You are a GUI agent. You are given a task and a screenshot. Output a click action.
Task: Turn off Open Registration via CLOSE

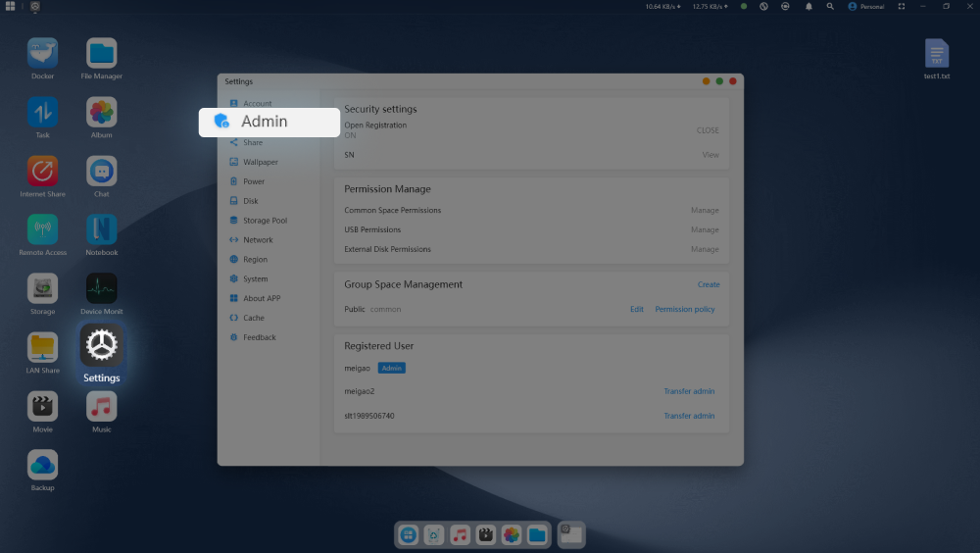tap(708, 130)
